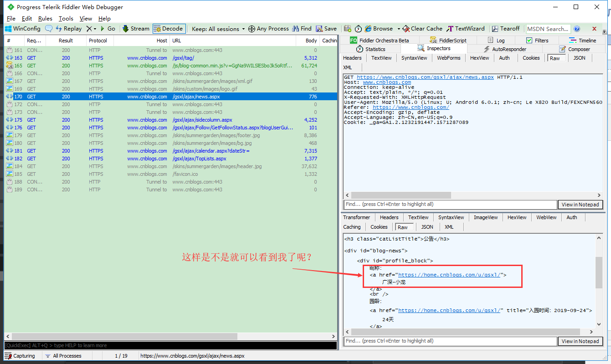The height and width of the screenshot is (364, 611).
Task: Click Clear Cache in the toolbar
Action: pos(423,29)
